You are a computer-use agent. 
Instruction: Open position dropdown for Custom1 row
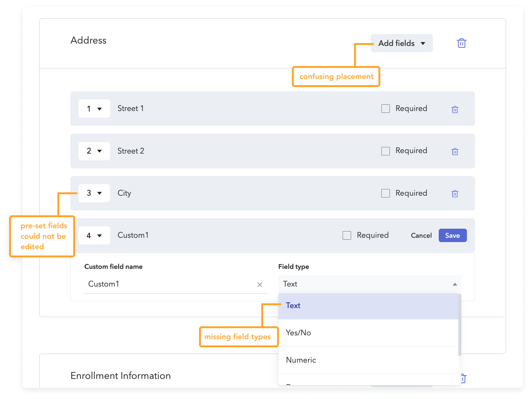(94, 235)
